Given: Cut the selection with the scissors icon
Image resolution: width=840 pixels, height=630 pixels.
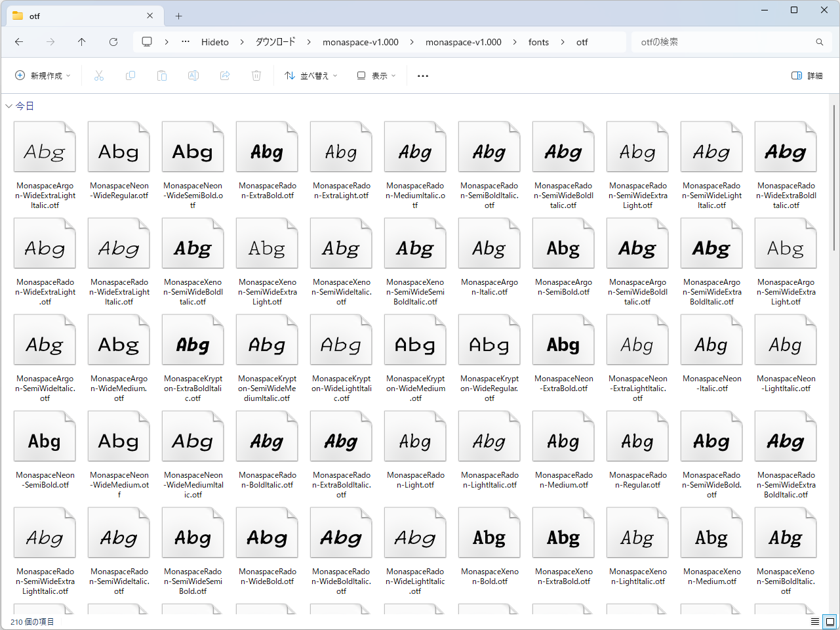Looking at the screenshot, I should (x=99, y=75).
